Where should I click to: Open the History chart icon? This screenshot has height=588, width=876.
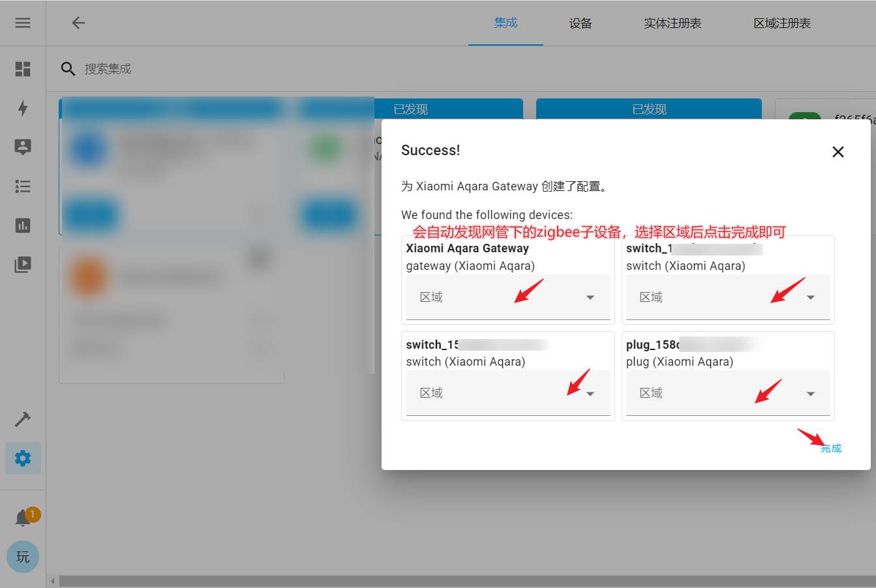pyautogui.click(x=23, y=226)
